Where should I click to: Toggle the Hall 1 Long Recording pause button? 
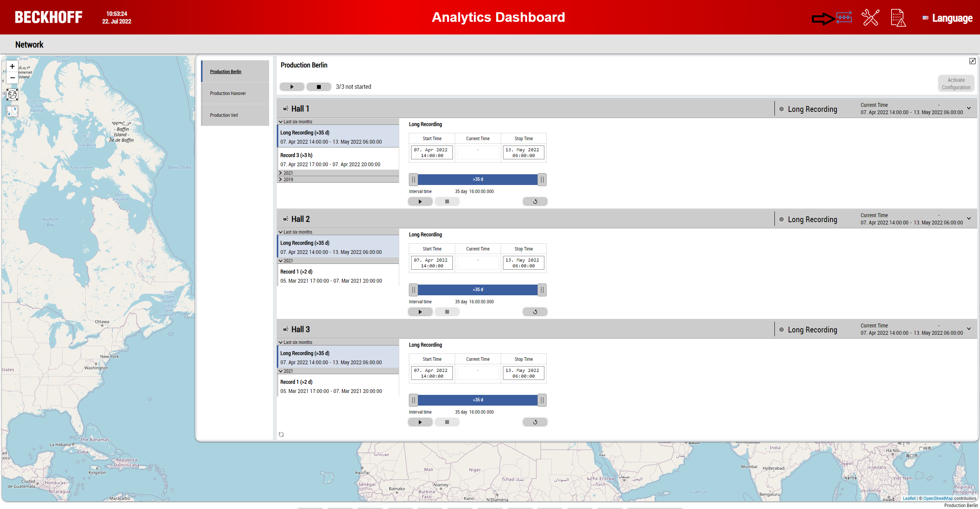click(x=412, y=179)
